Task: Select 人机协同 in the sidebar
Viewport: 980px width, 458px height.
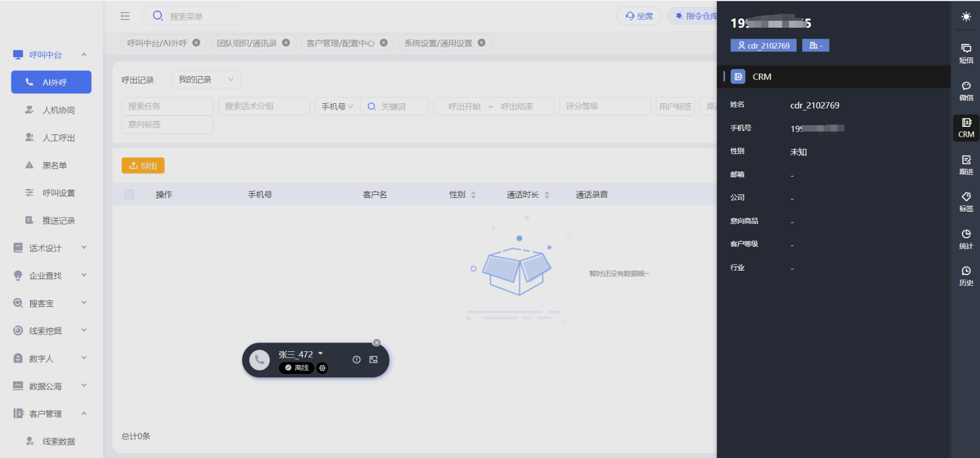Action: point(58,110)
